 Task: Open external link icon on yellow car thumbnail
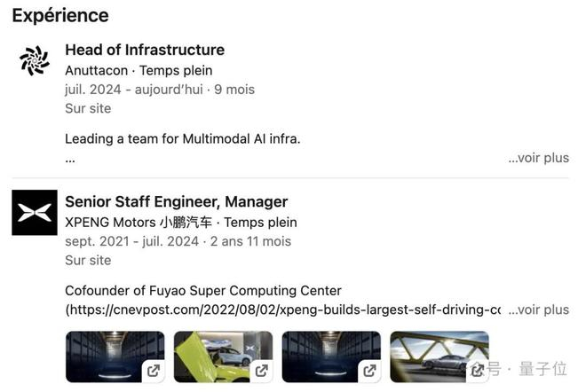coord(261,371)
